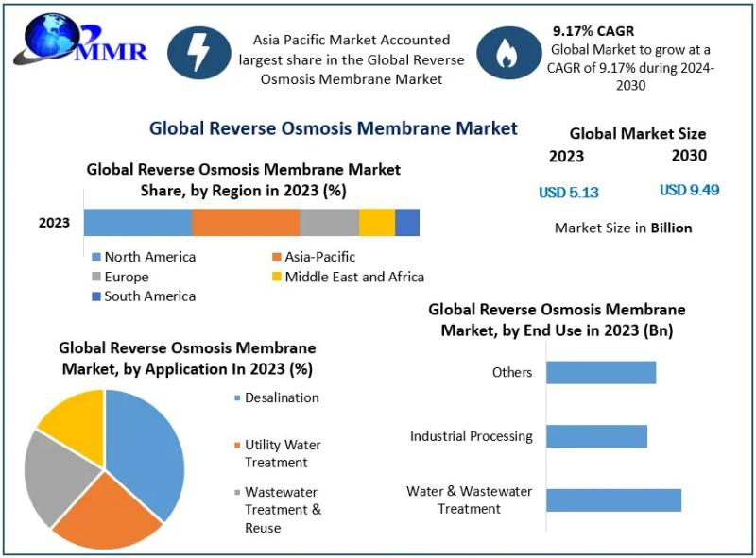Screen dimensions: 756x558
Task: Select the orange Asia-Pacific segment in the region bar
Action: (246, 223)
